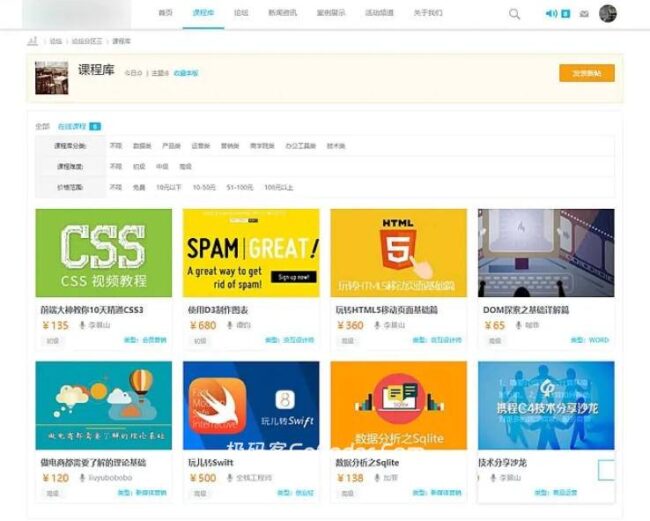The height and width of the screenshot is (521, 650).
Task: Click the 收藏本版 link
Action: (x=186, y=73)
